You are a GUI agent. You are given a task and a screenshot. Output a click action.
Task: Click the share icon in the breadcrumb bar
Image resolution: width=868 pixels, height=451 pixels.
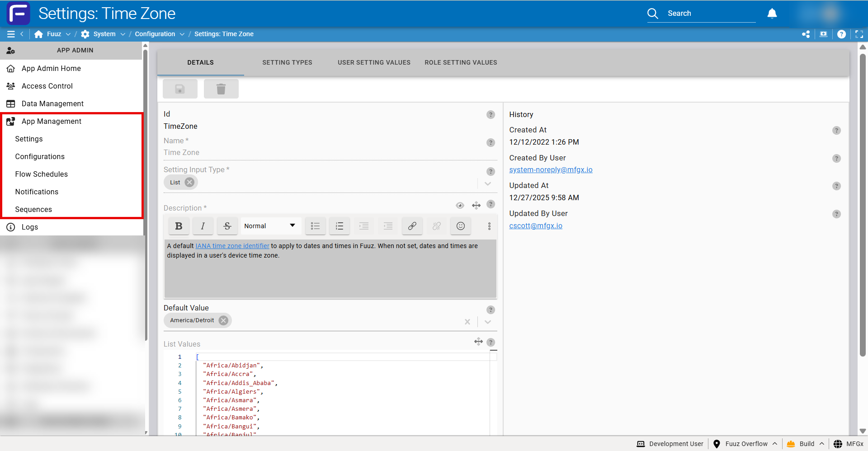click(806, 34)
